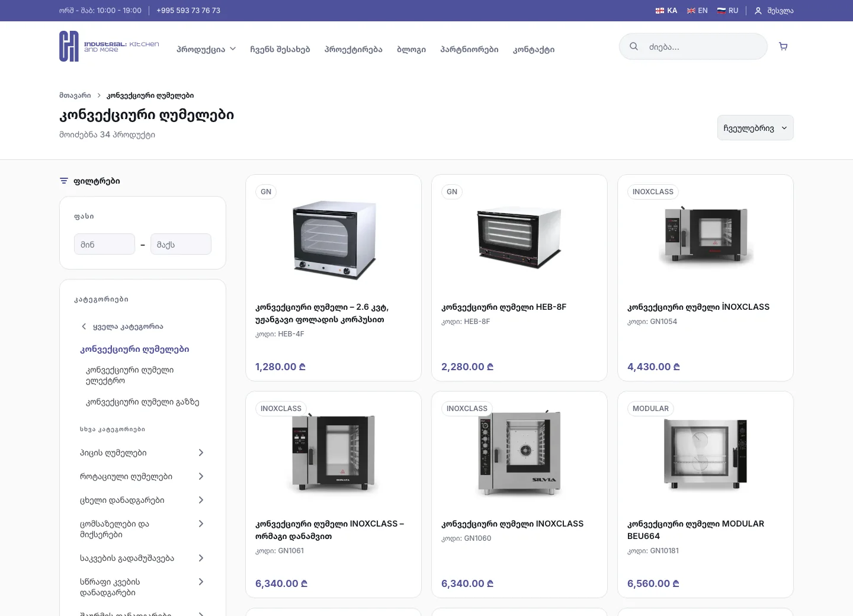Expand the კომბაზელები და მიქსერები category

click(201, 524)
